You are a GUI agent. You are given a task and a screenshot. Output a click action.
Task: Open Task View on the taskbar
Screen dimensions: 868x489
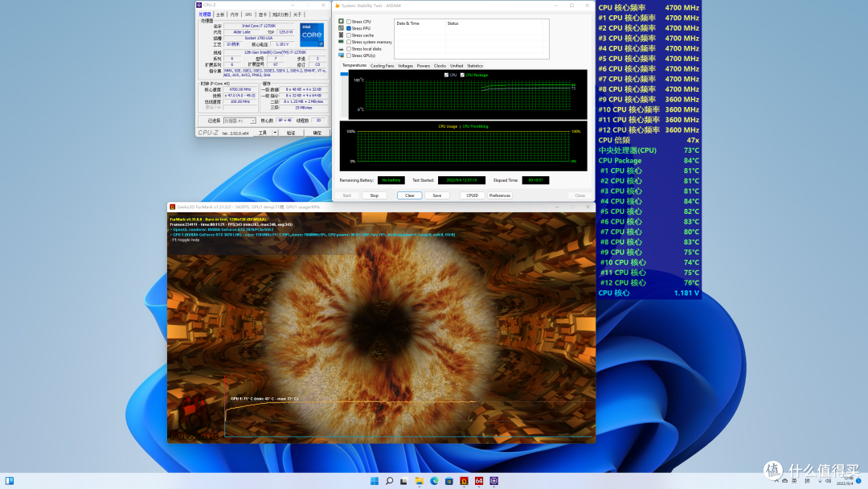point(404,481)
